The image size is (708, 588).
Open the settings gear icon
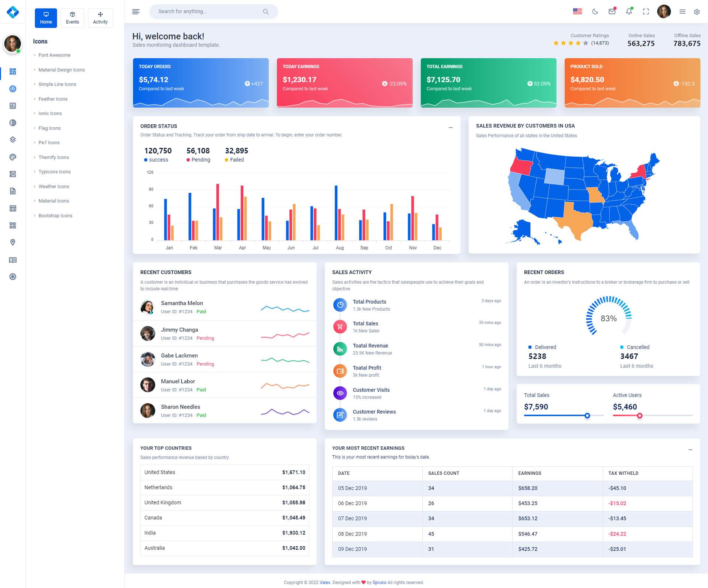pyautogui.click(x=697, y=12)
